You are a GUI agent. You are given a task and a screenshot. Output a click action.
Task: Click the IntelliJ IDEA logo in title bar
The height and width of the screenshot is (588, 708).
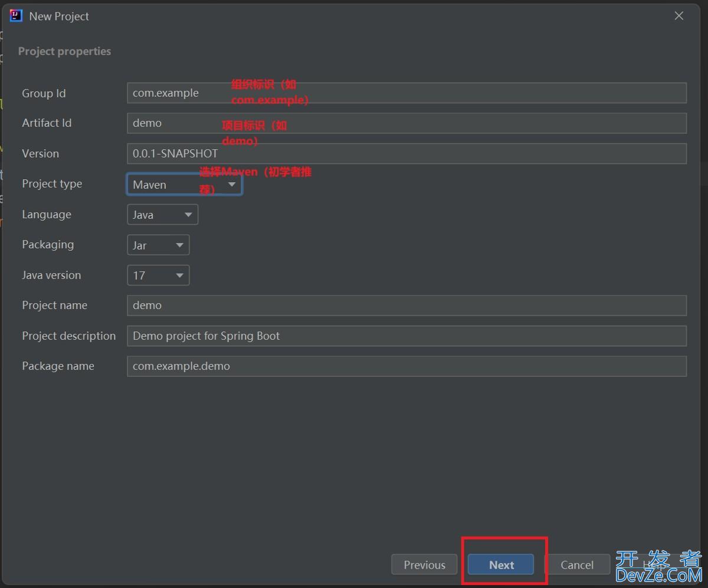click(x=16, y=16)
